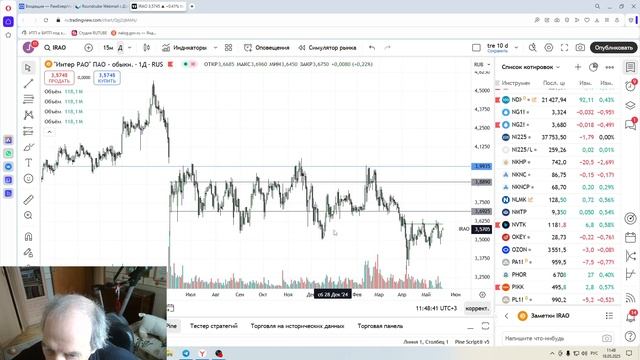
Task: Open the quick search magnifier
Action: (x=533, y=48)
